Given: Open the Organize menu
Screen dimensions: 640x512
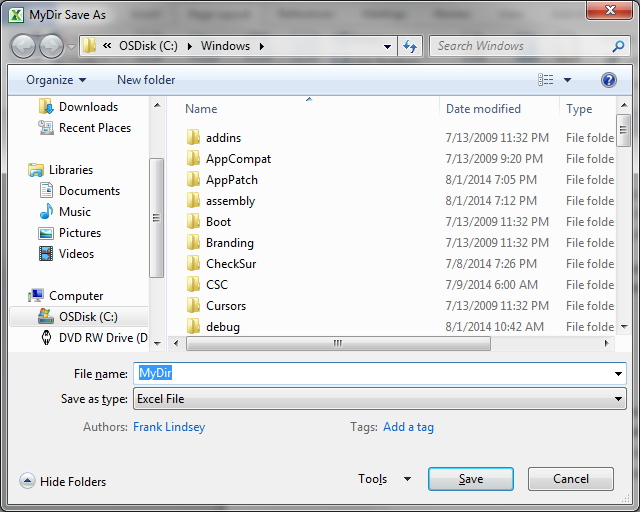Looking at the screenshot, I should 56,80.
